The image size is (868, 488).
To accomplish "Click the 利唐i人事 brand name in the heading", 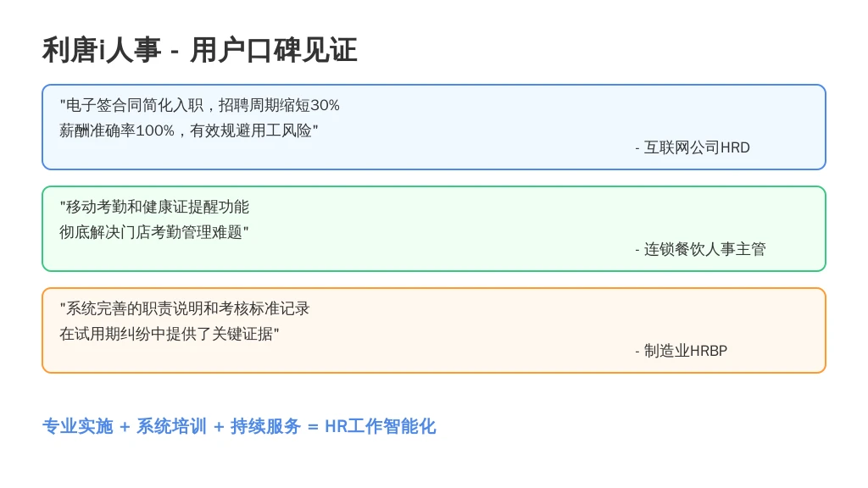I will [x=102, y=50].
